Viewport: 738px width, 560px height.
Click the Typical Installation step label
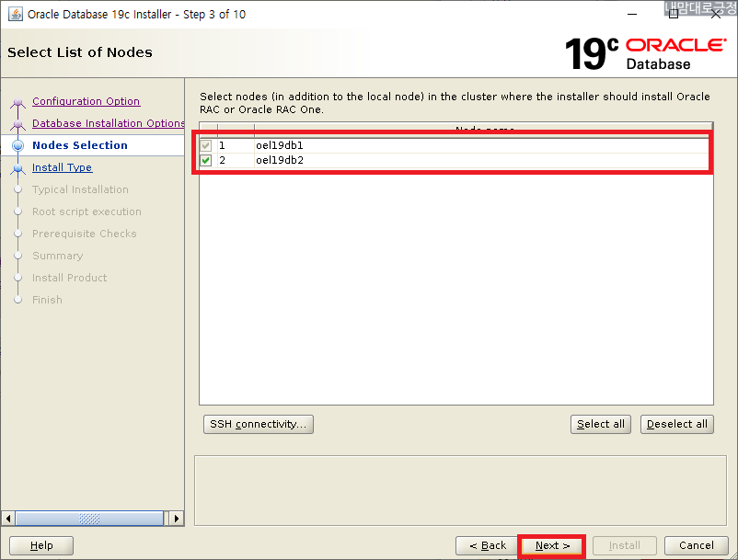point(80,189)
